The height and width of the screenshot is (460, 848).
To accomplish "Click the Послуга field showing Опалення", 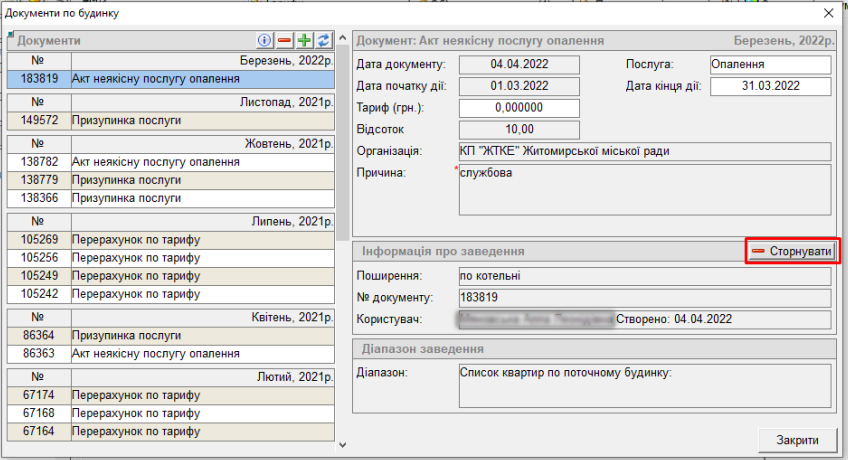I will click(x=769, y=65).
